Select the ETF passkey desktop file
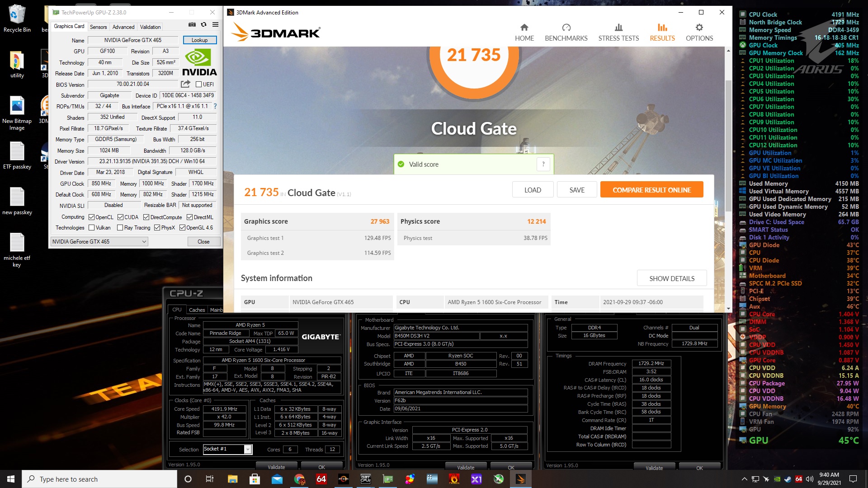The height and width of the screenshot is (488, 868). point(17,155)
